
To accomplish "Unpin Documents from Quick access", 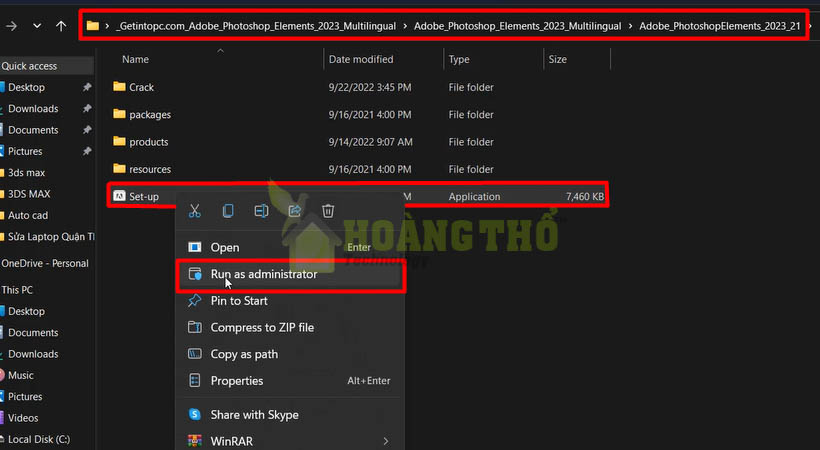I will [87, 130].
